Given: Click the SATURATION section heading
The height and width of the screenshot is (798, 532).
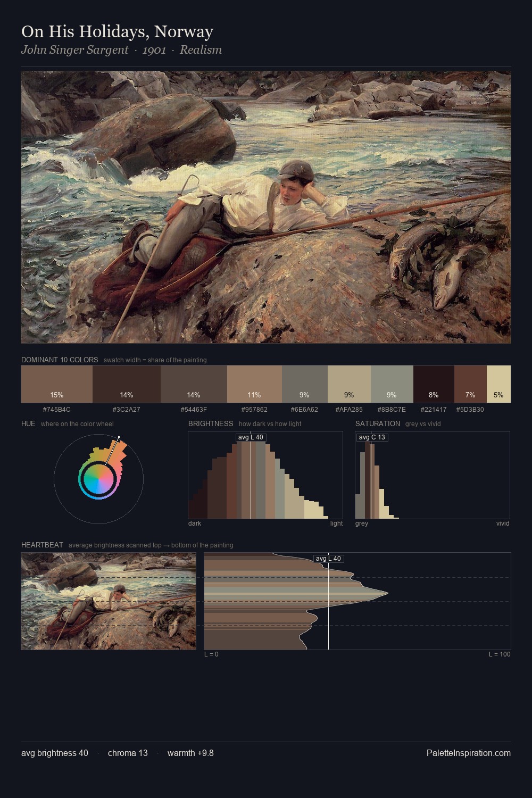Looking at the screenshot, I should [378, 423].
